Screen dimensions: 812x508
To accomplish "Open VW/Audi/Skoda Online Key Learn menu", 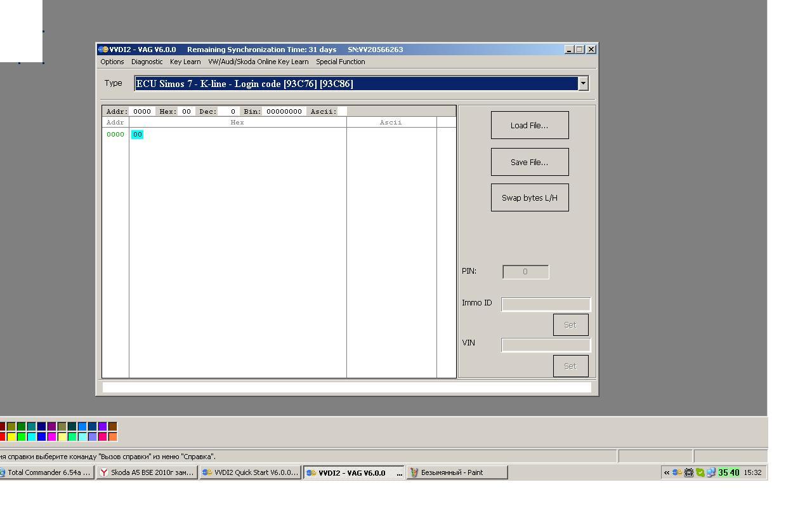I will coord(258,62).
